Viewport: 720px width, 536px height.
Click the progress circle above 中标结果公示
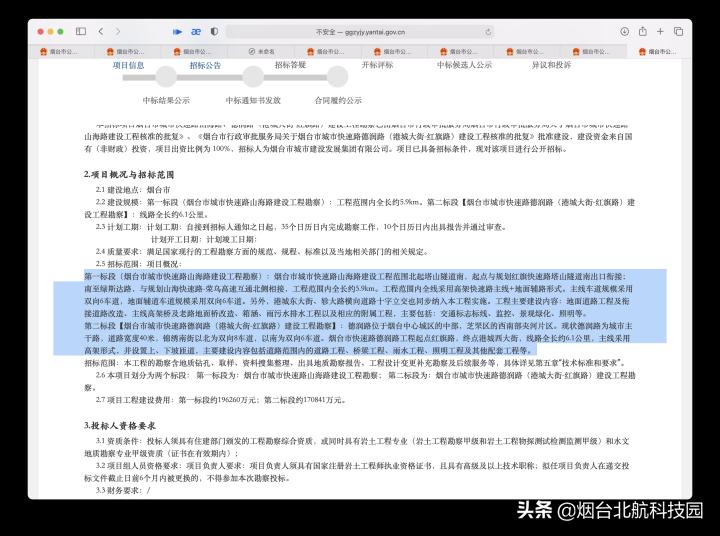(166, 77)
